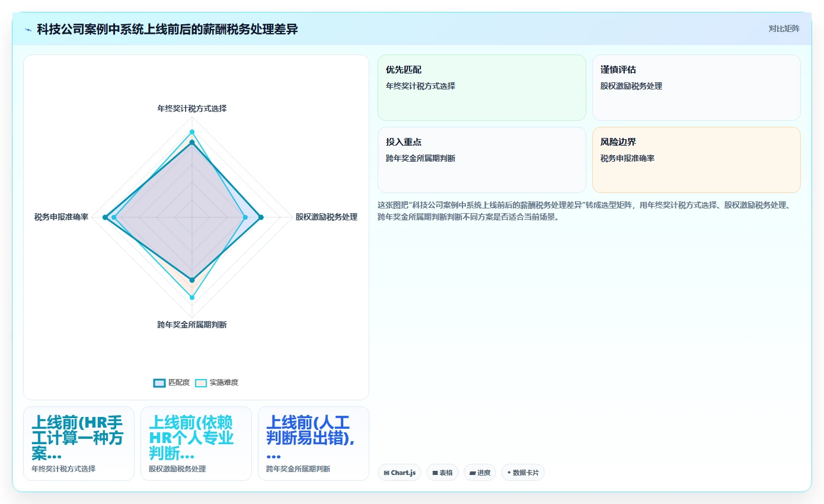Click the 跨年奖金所属期判断 radar axis label
Image resolution: width=824 pixels, height=504 pixels.
click(192, 325)
